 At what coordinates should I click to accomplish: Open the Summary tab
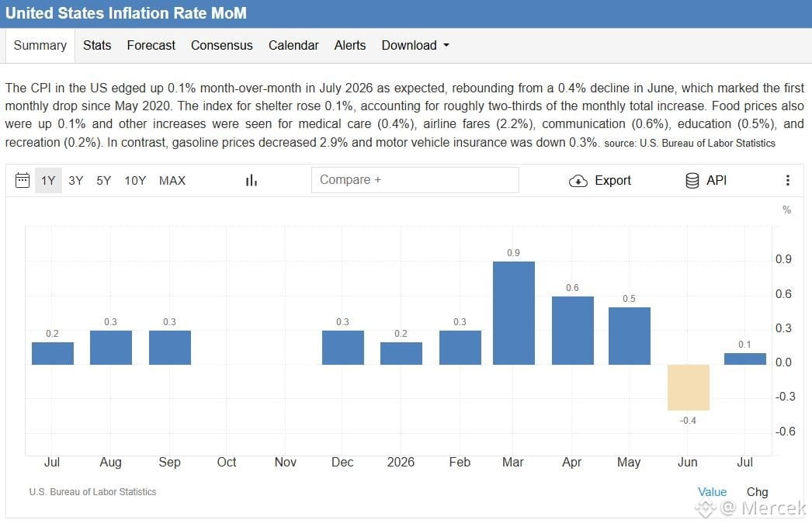[x=40, y=46]
